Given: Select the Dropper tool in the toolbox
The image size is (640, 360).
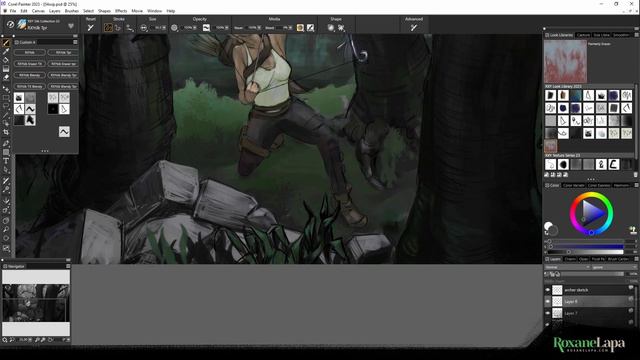Looking at the screenshot, I should tap(6, 51).
